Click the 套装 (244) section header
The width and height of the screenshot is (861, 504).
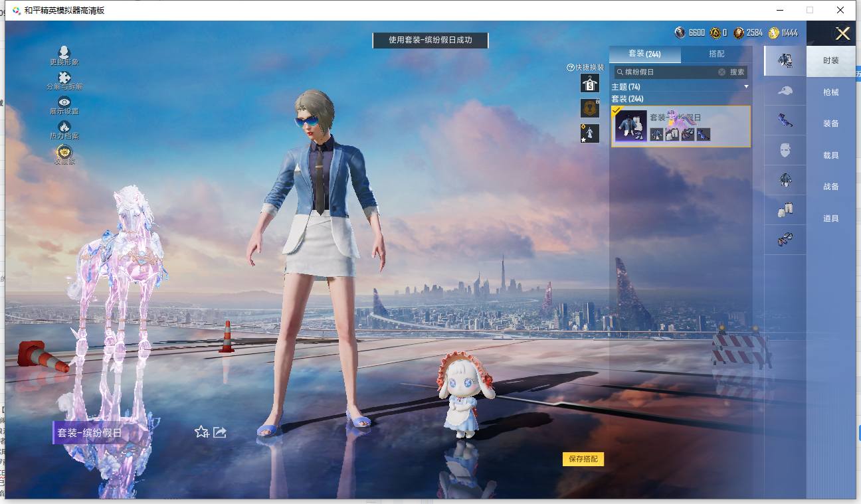627,99
